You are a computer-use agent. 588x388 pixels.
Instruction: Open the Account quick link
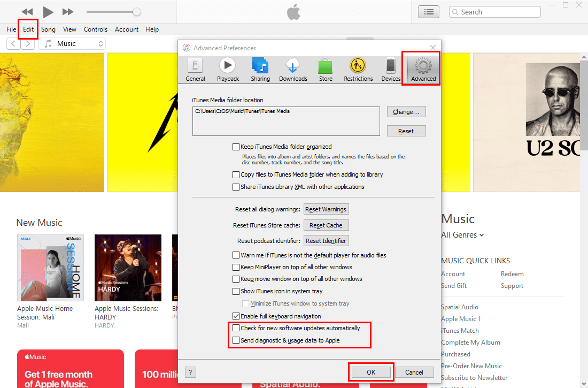click(x=453, y=274)
